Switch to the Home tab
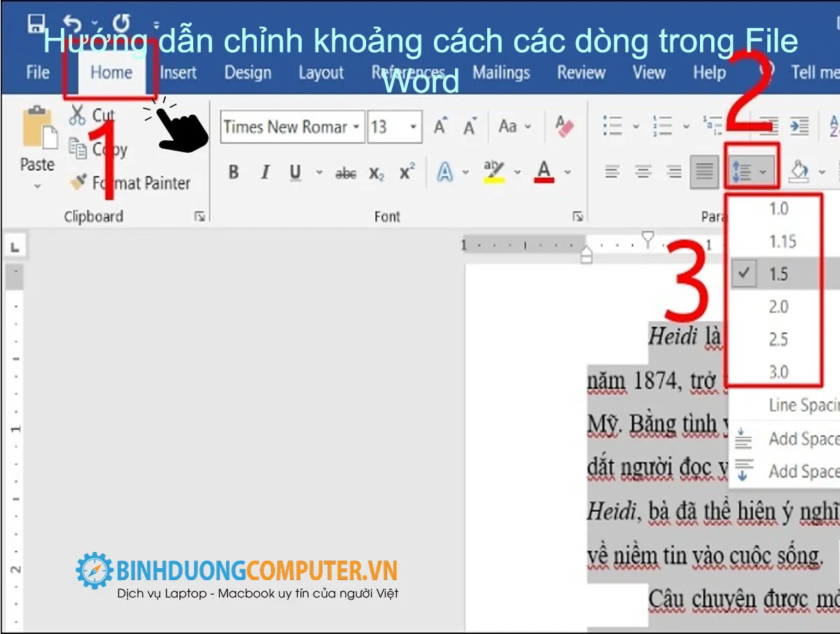The height and width of the screenshot is (634, 840). click(x=111, y=72)
